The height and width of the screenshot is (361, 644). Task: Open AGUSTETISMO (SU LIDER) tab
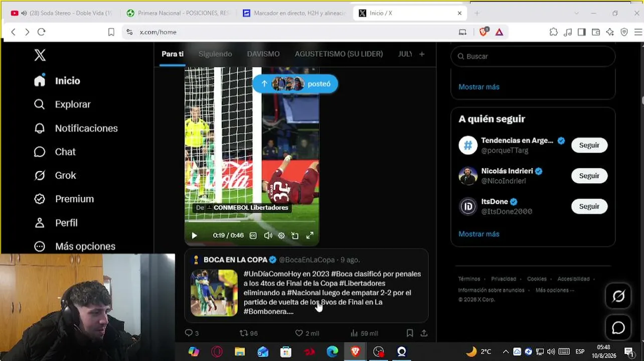click(339, 54)
